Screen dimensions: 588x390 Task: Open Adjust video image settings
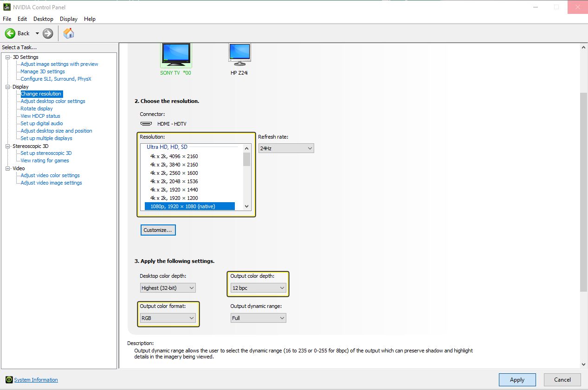(x=51, y=183)
